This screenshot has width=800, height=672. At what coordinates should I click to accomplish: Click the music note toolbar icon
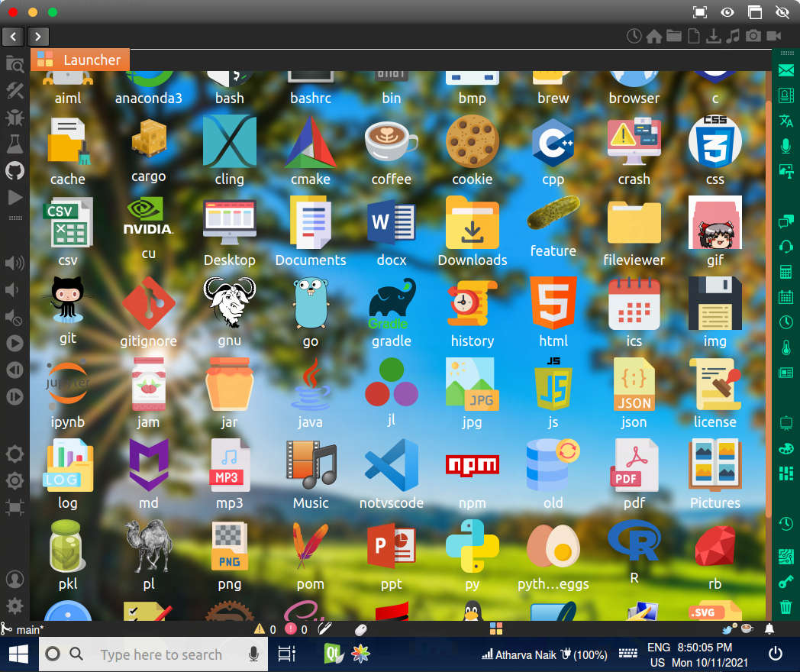(733, 36)
